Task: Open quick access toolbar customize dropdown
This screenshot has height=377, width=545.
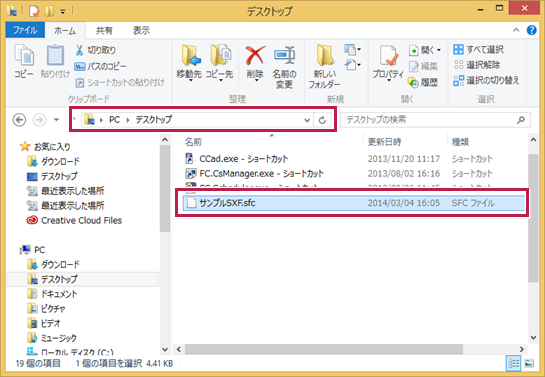Action: coord(63,12)
